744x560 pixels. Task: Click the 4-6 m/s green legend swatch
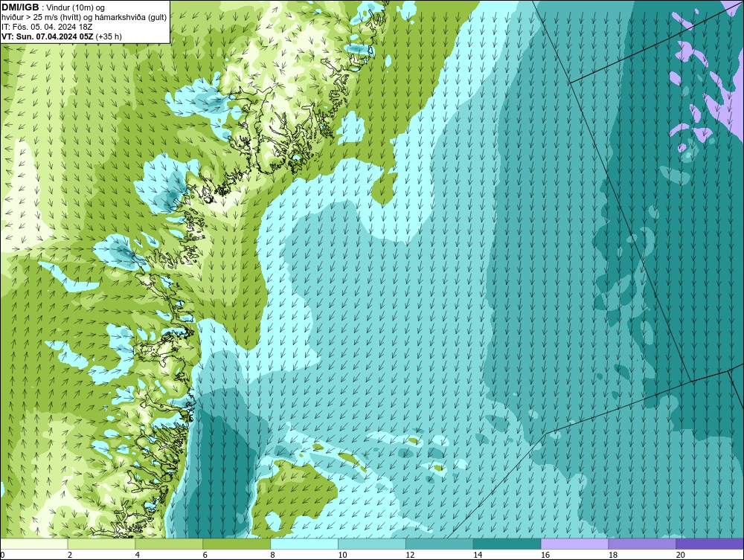(x=169, y=544)
